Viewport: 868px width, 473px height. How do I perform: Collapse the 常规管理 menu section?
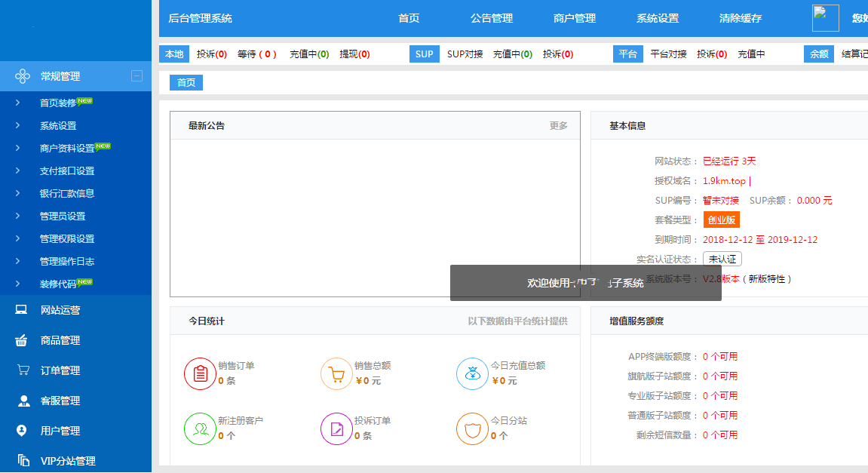pyautogui.click(x=137, y=75)
